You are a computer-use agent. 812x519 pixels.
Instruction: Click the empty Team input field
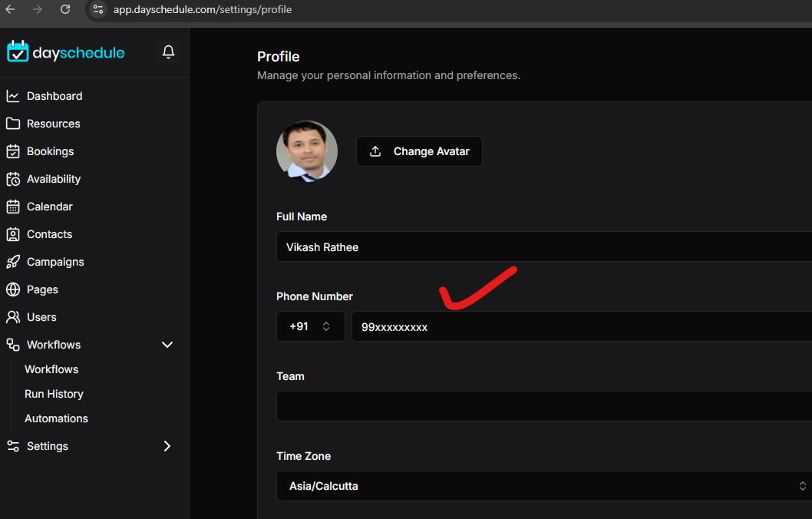(544, 406)
